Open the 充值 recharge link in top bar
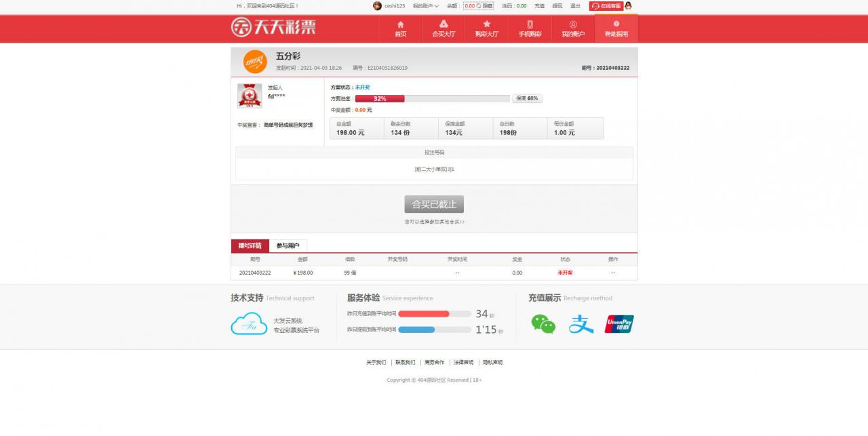This screenshot has height=436, width=868. (x=539, y=6)
